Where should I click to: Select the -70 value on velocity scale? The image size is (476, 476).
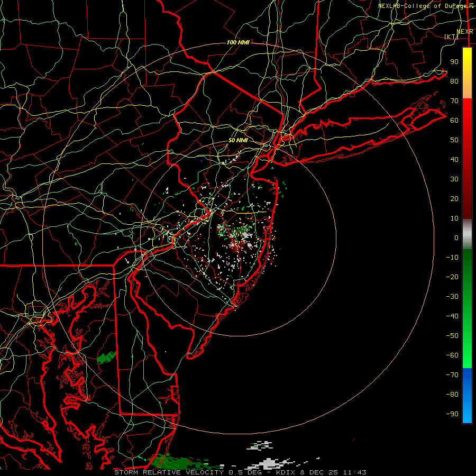pyautogui.click(x=452, y=375)
